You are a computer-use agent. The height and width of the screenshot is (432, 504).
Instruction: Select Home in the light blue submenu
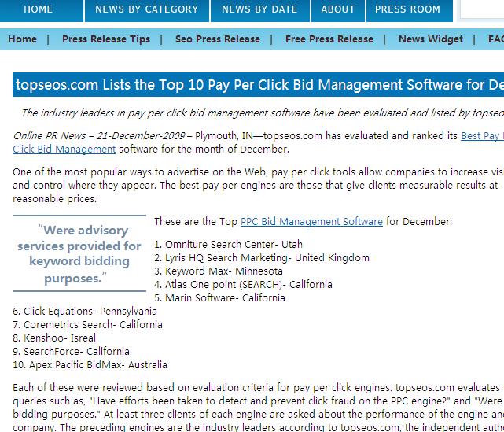tap(23, 39)
